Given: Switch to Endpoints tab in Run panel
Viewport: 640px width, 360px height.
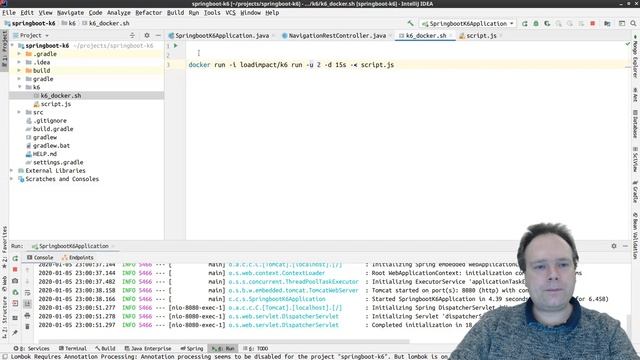Looking at the screenshot, I should pos(78,258).
